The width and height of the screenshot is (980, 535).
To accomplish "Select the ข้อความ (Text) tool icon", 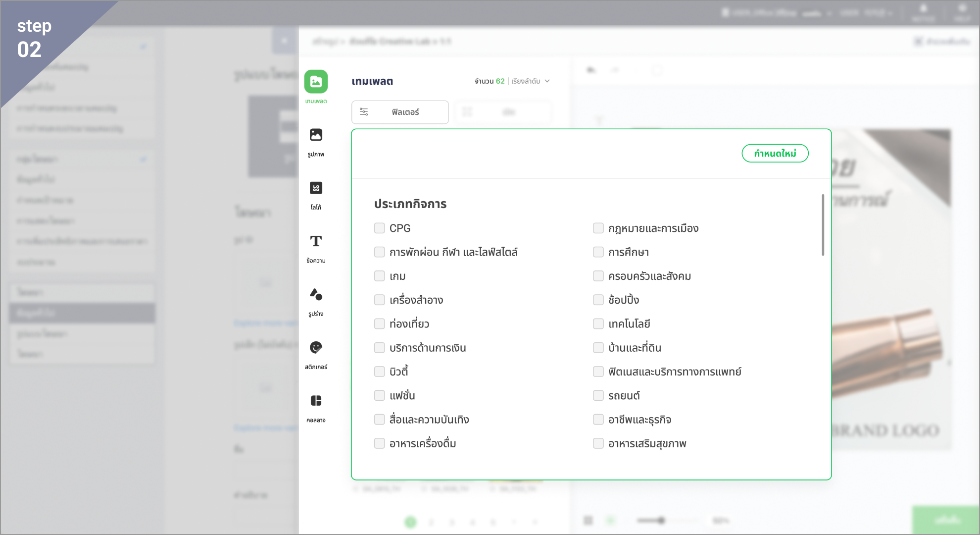I will click(316, 241).
